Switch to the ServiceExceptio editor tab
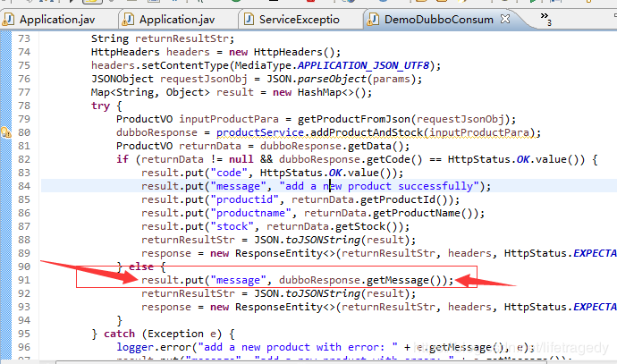Image resolution: width=617 pixels, height=364 pixels. 299,20
